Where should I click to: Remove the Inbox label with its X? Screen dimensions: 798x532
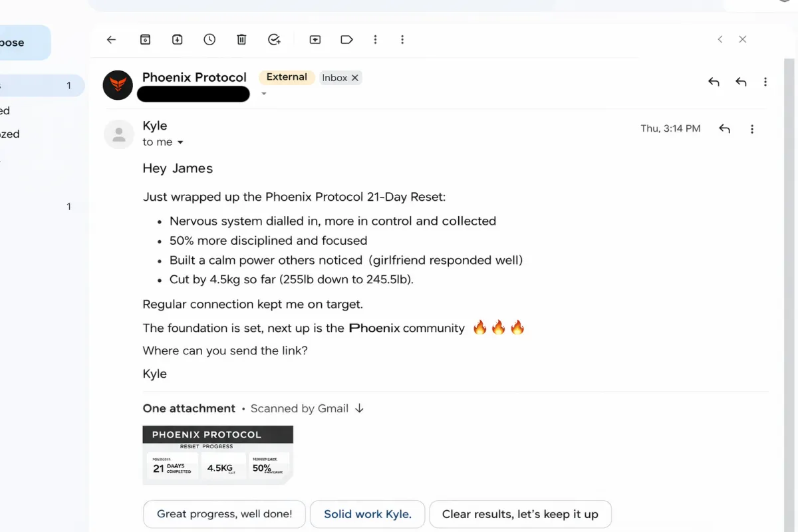tap(355, 78)
